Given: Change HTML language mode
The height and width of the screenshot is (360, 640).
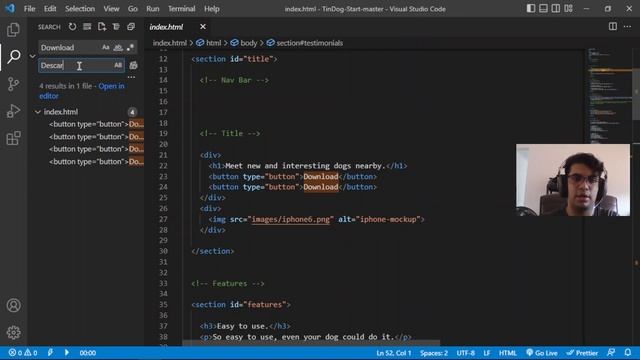Looking at the screenshot, I should tap(507, 353).
